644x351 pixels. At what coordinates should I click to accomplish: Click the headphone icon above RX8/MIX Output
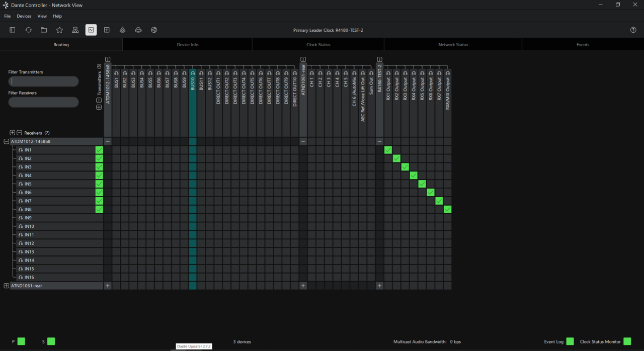click(x=447, y=73)
